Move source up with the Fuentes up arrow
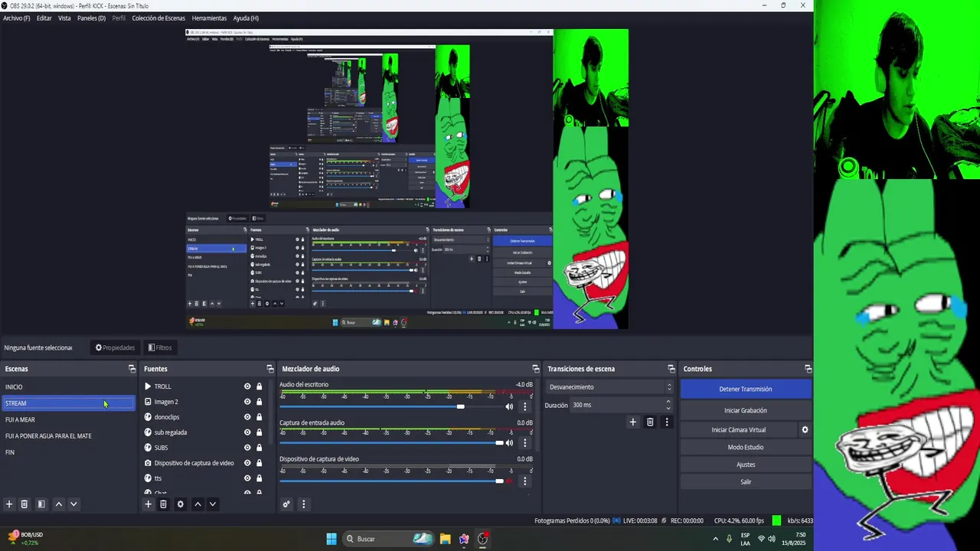The width and height of the screenshot is (980, 551). pos(198,504)
